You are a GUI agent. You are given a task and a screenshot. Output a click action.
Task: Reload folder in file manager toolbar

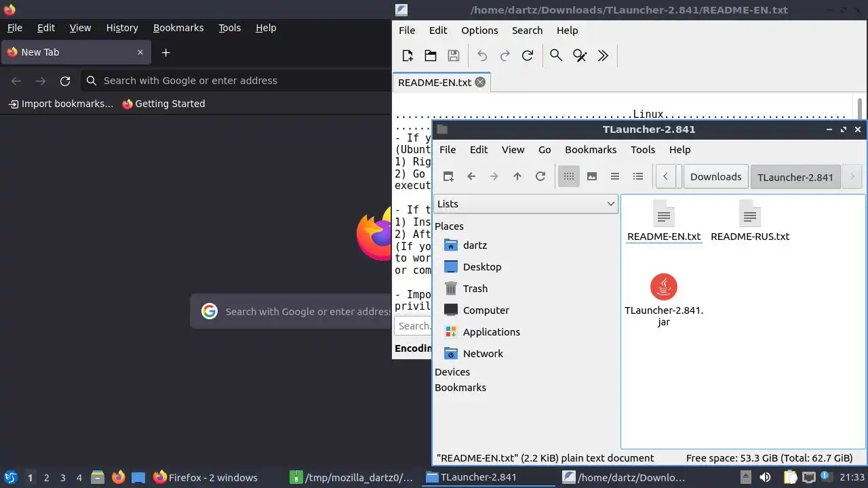pos(540,176)
